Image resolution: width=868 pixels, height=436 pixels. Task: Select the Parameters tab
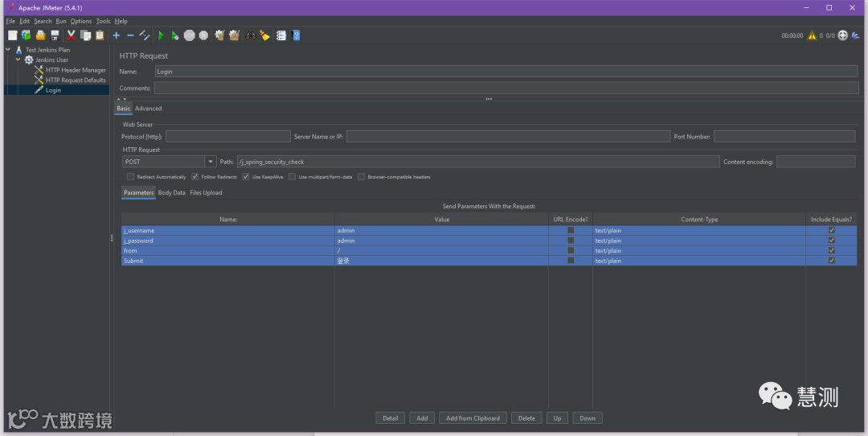[x=138, y=193]
